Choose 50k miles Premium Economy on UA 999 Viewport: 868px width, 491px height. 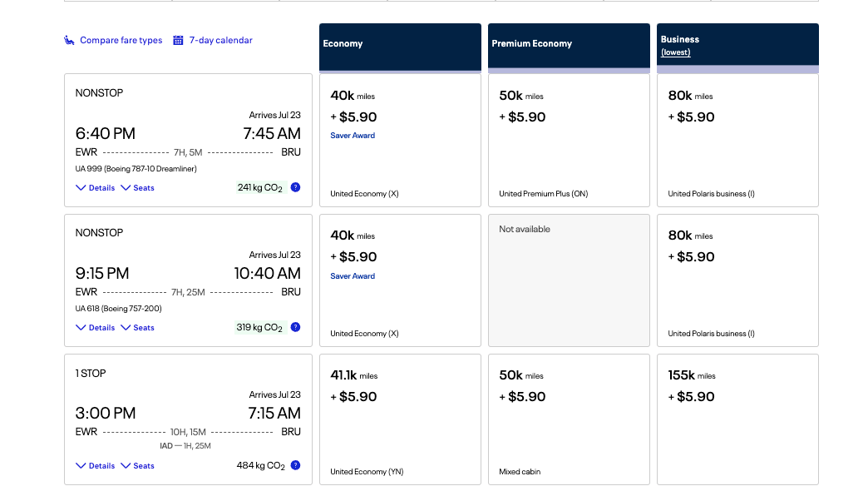(569, 140)
